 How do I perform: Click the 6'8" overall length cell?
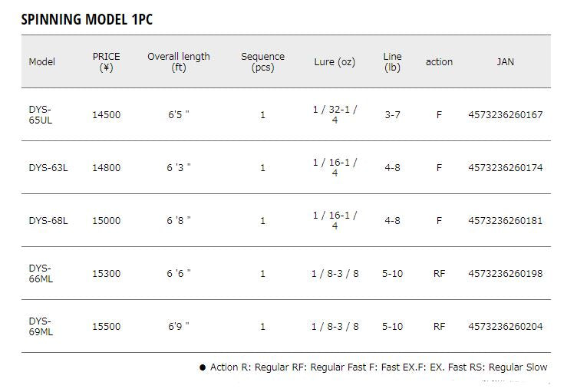point(179,221)
